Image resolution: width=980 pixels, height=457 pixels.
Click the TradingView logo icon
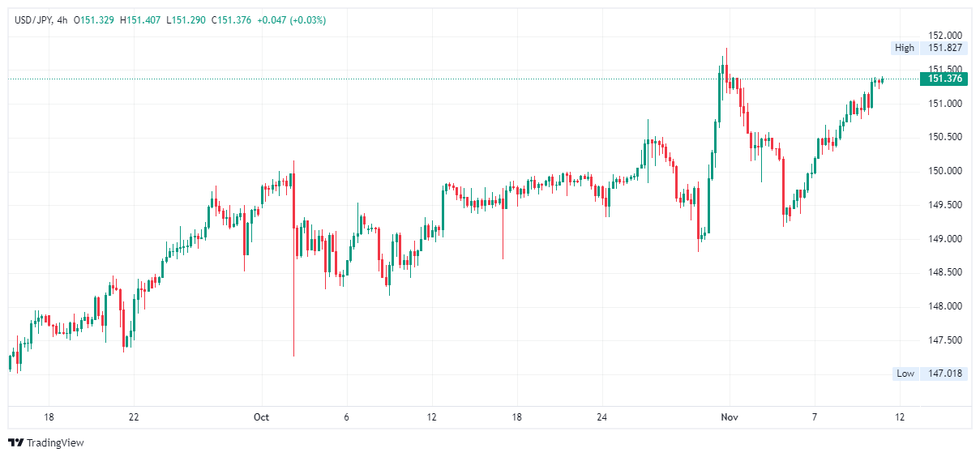[x=15, y=442]
